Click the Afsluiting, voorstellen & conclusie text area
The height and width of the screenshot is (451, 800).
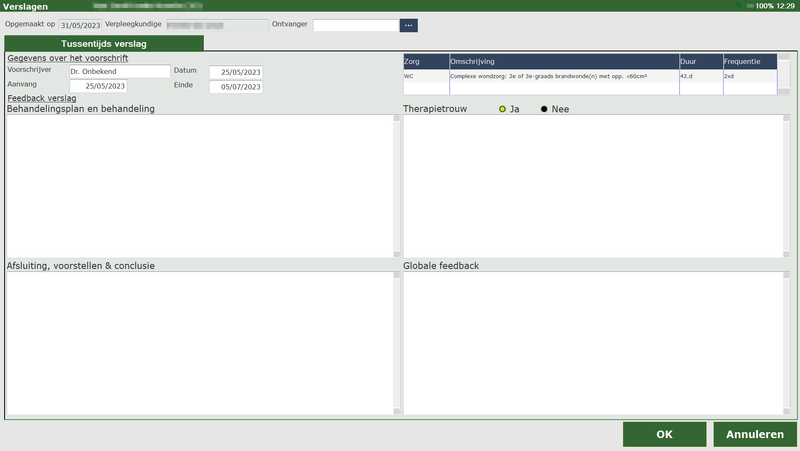click(200, 343)
